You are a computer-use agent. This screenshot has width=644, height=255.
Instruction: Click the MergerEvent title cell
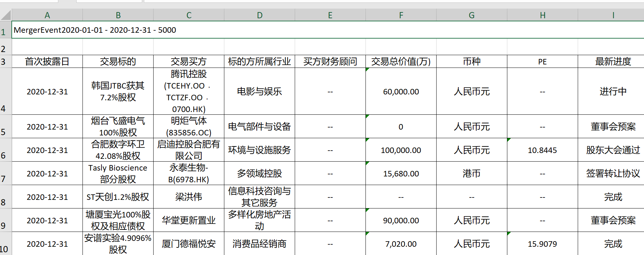(328, 30)
